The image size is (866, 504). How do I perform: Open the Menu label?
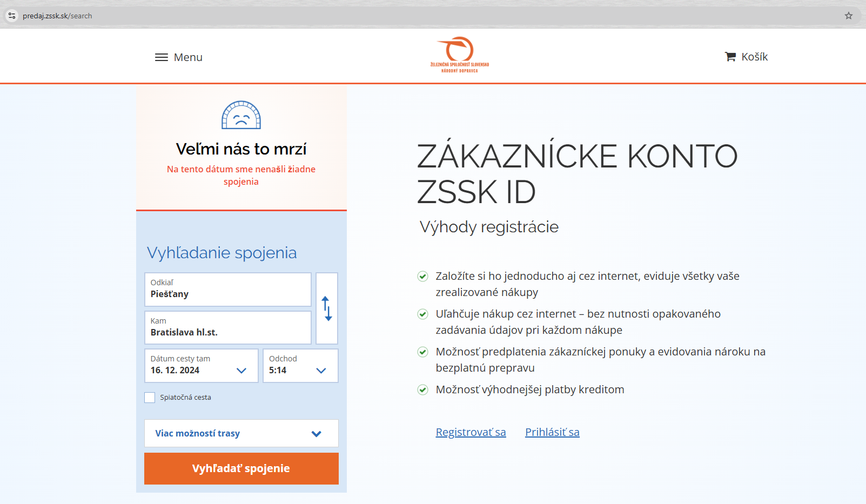pyautogui.click(x=188, y=57)
